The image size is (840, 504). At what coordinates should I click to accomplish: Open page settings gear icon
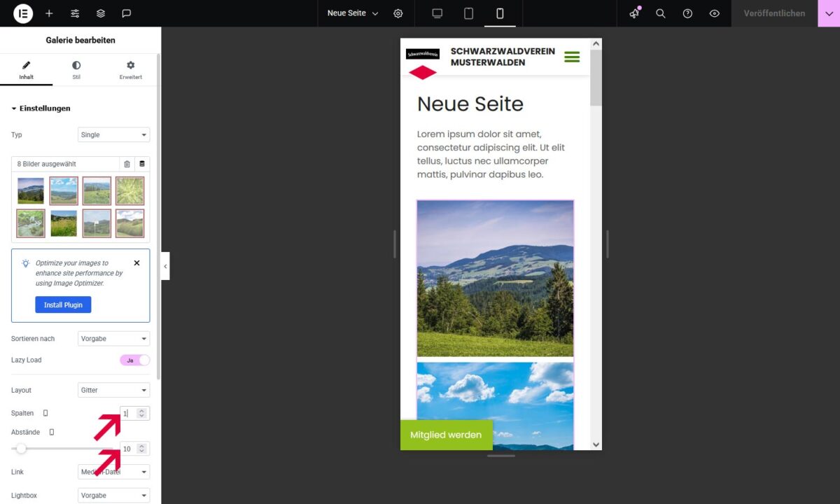coord(398,13)
